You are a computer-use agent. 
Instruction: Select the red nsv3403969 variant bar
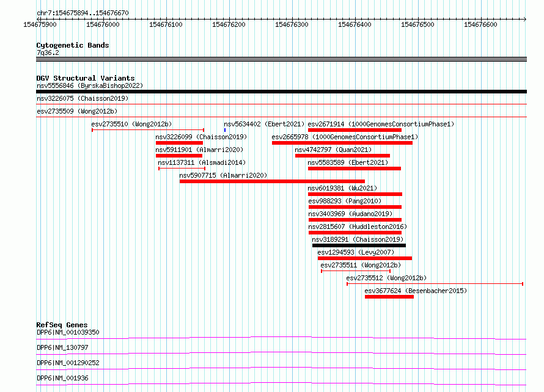(355, 220)
